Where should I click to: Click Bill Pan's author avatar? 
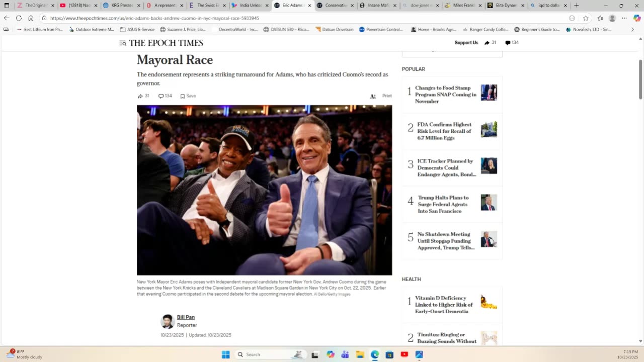[x=168, y=321]
